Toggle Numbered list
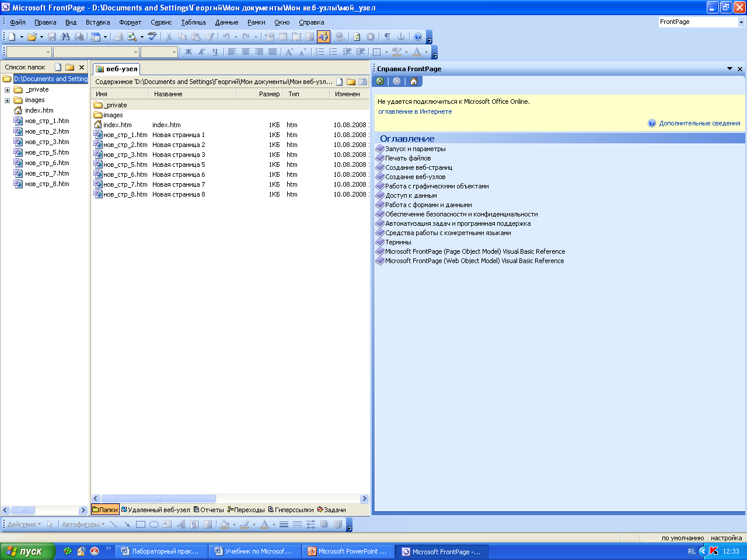This screenshot has width=747, height=560. pyautogui.click(x=320, y=52)
